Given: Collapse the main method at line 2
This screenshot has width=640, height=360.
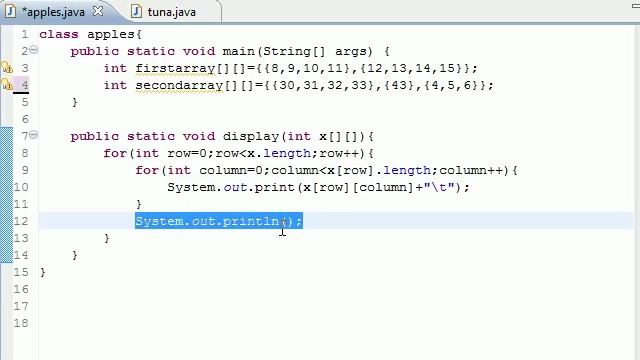Looking at the screenshot, I should (x=34, y=50).
